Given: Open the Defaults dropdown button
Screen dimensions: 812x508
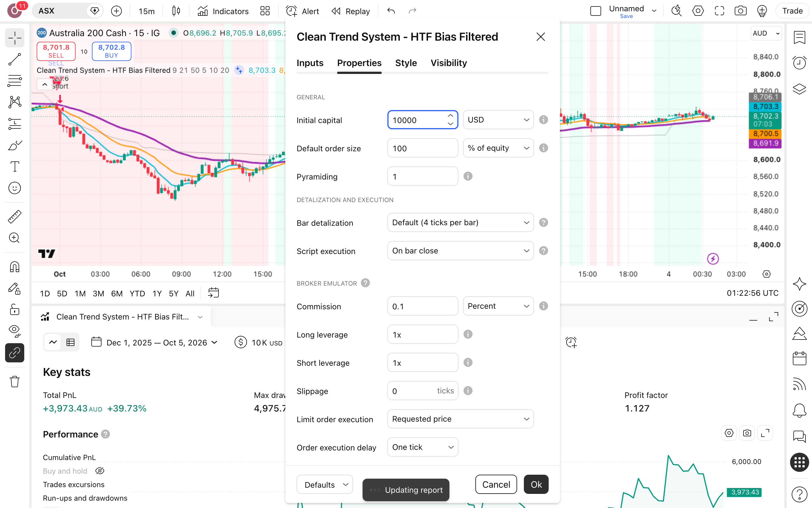Looking at the screenshot, I should (325, 484).
